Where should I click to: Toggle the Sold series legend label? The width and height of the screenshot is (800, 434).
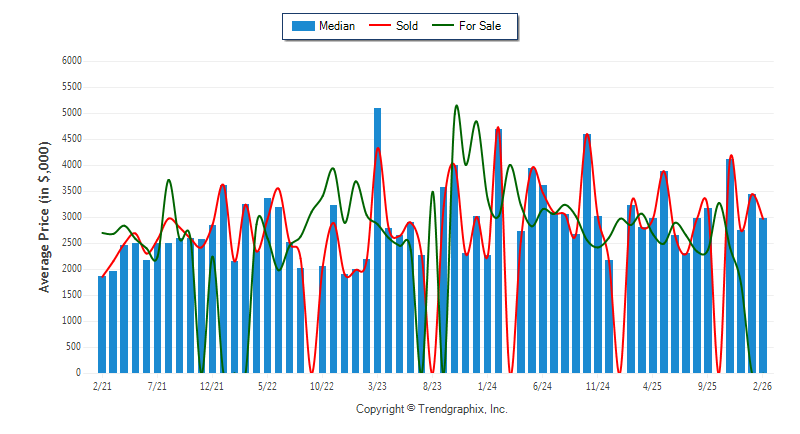406,26
